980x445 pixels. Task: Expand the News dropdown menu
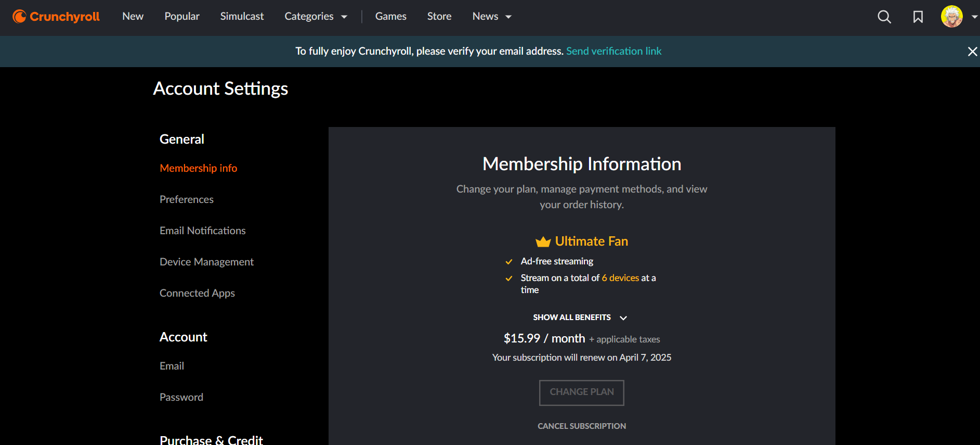pyautogui.click(x=492, y=17)
